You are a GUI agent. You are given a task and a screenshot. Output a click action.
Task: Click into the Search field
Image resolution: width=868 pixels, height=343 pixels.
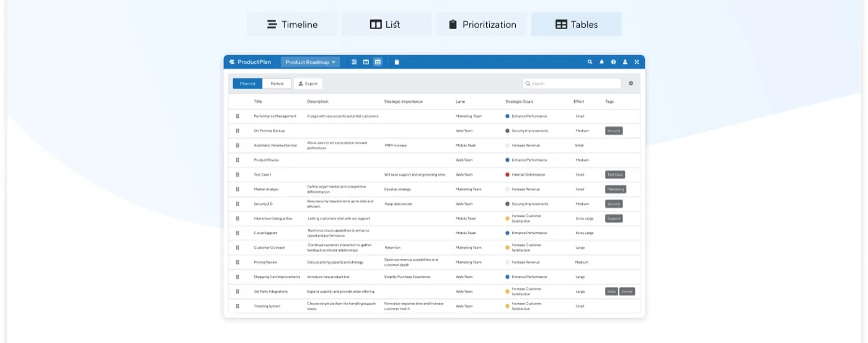tap(572, 84)
